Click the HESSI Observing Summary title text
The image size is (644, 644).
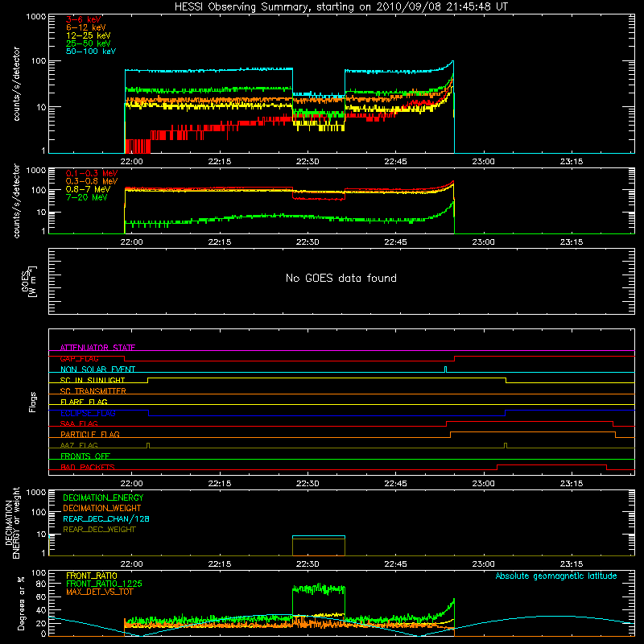point(341,7)
